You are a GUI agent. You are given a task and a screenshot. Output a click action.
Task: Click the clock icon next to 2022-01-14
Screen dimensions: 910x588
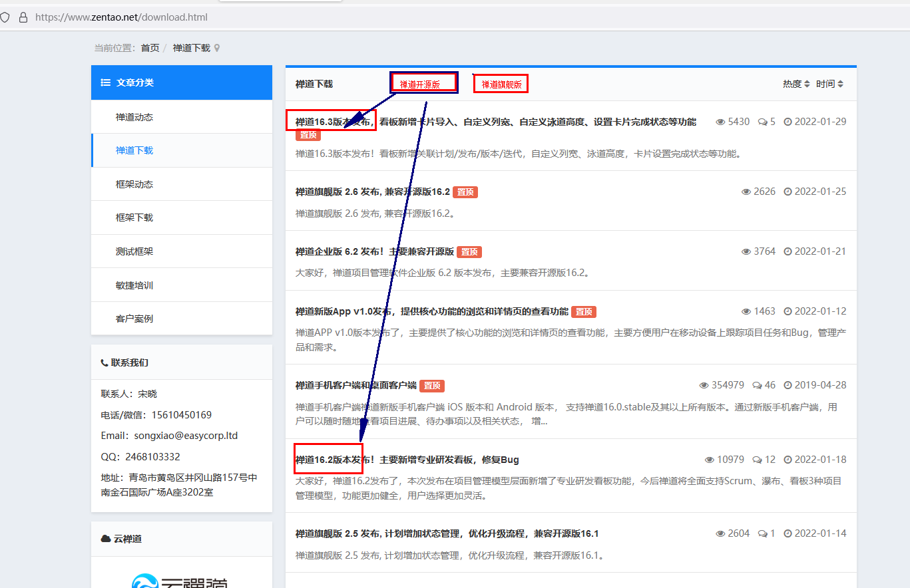pos(788,533)
